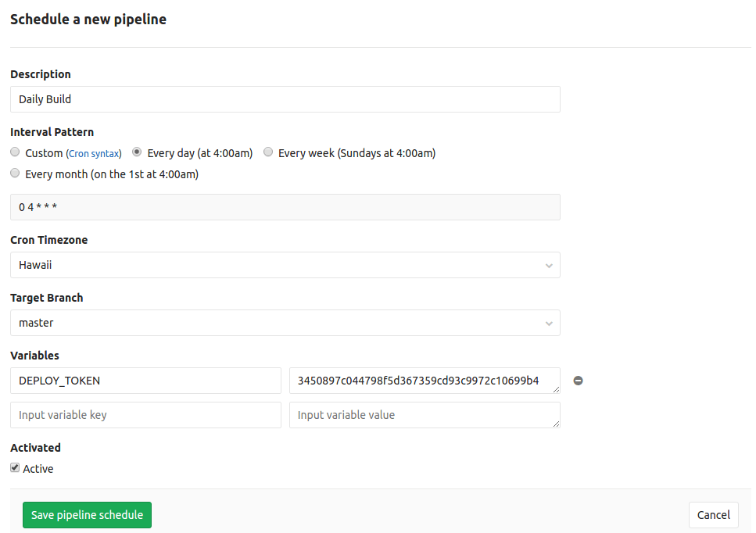Screen dimensions: 756x533
Task: Open the Hawaii timezone selector
Action: [285, 265]
